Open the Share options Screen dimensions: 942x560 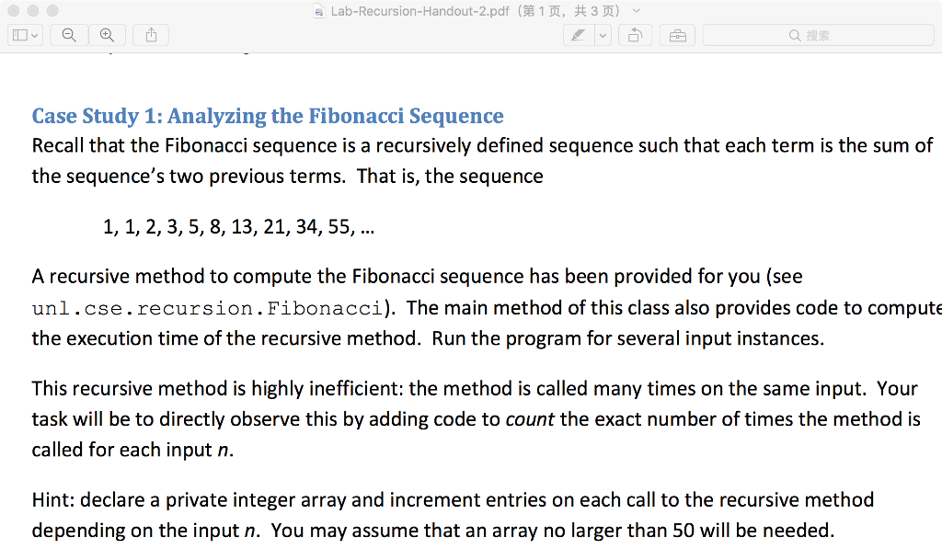[150, 35]
